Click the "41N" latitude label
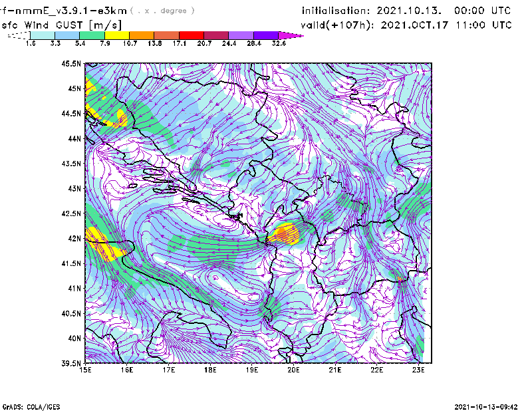 tap(74, 289)
